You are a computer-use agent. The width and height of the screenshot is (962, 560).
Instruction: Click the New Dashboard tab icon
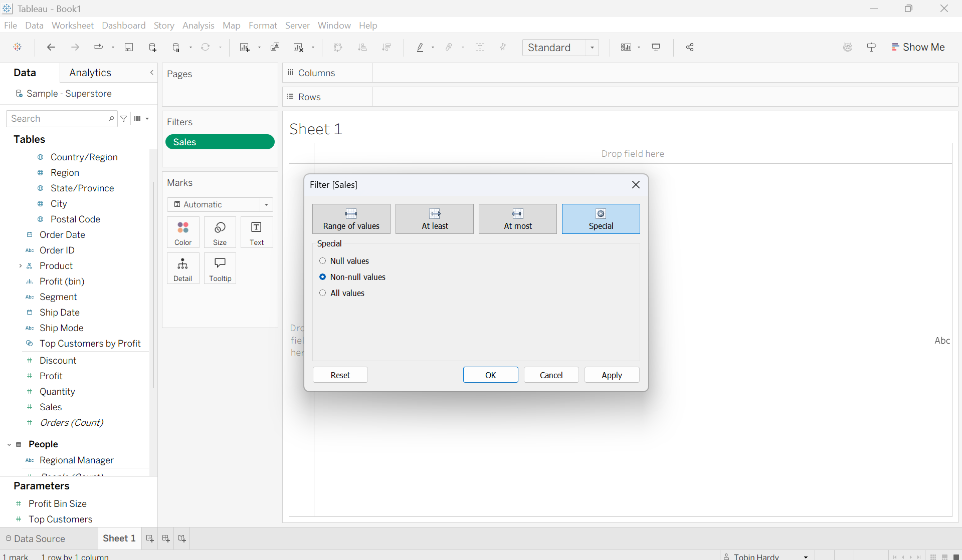(x=166, y=538)
